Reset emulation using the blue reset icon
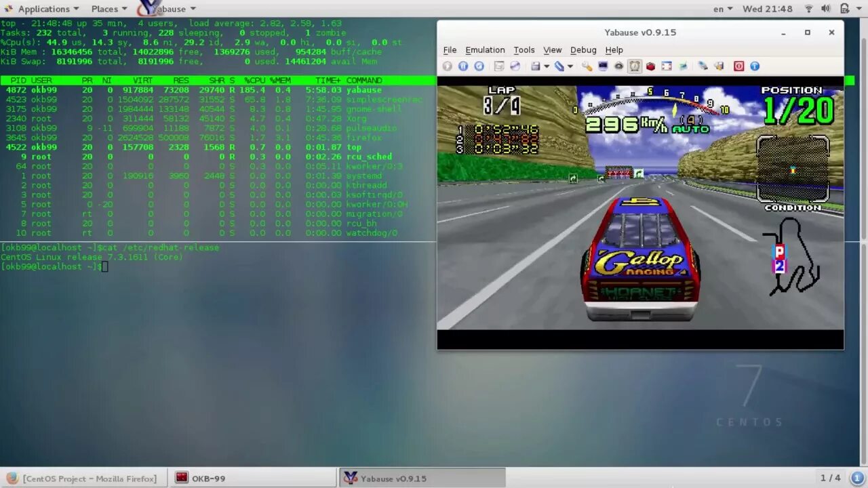Viewport: 868px width, 488px height. coord(479,66)
